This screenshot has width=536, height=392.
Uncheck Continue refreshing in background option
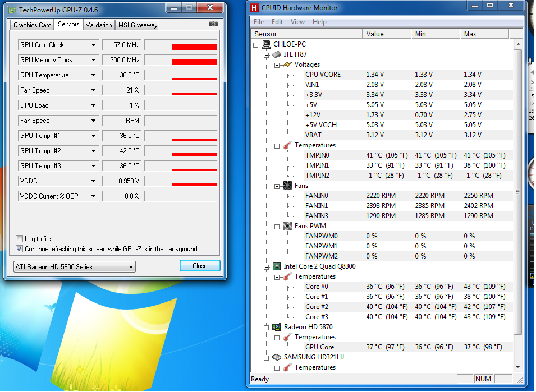(20, 249)
